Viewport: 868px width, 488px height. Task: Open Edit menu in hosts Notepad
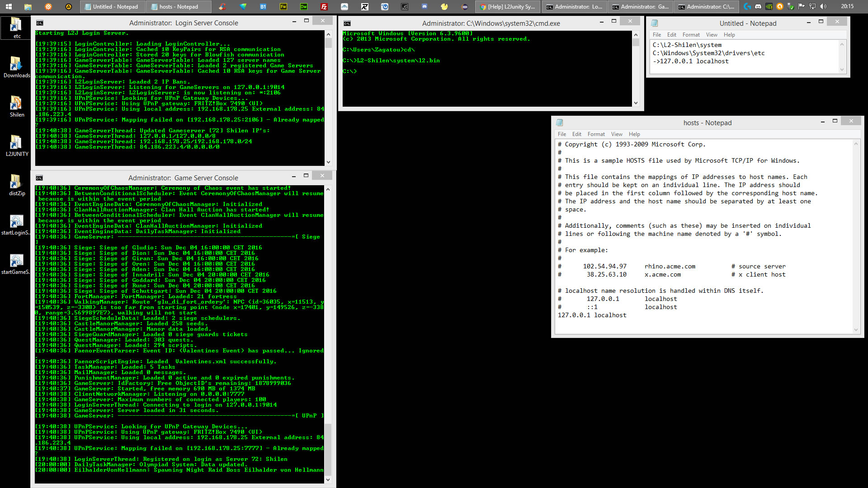point(576,134)
